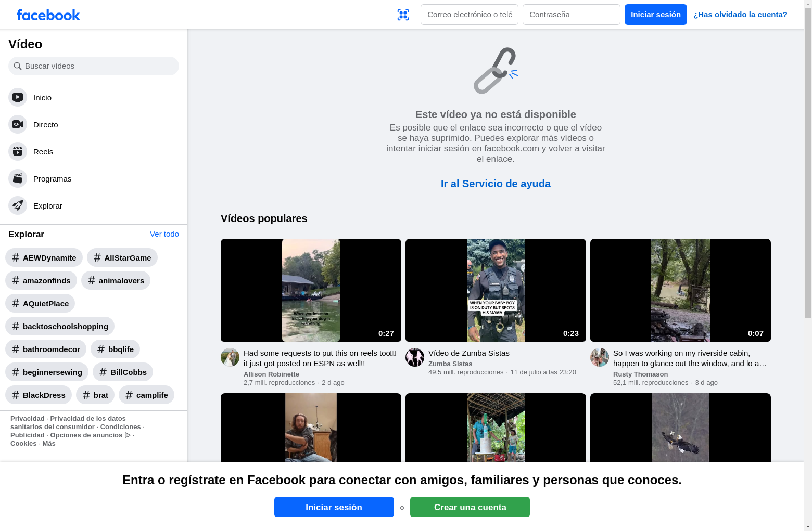The image size is (812, 531).
Task: Open the Explorar menu item
Action: [94, 205]
